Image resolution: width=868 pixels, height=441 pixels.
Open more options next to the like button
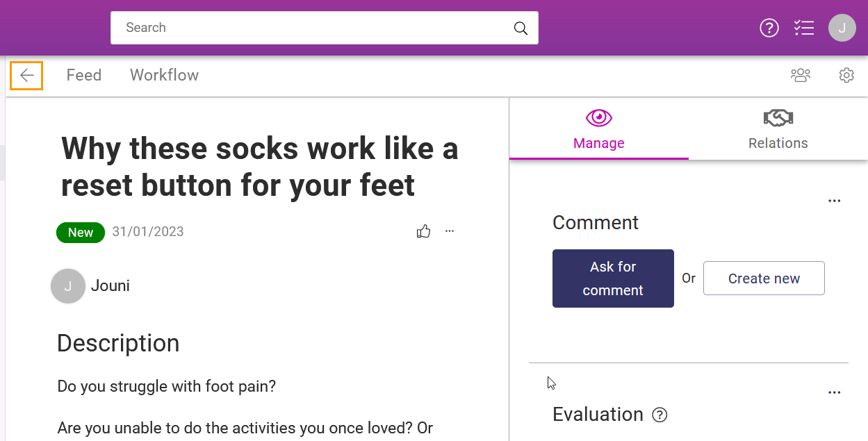450,231
